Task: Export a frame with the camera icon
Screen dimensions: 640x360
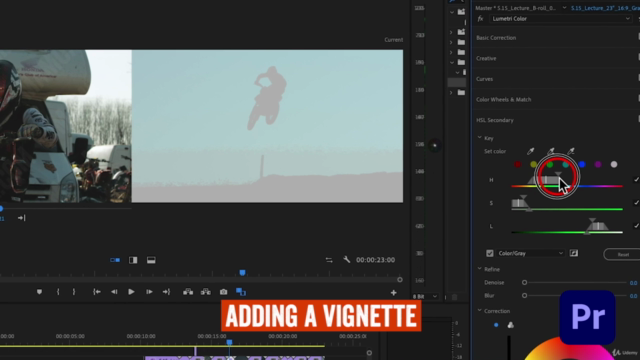Action: tap(223, 292)
